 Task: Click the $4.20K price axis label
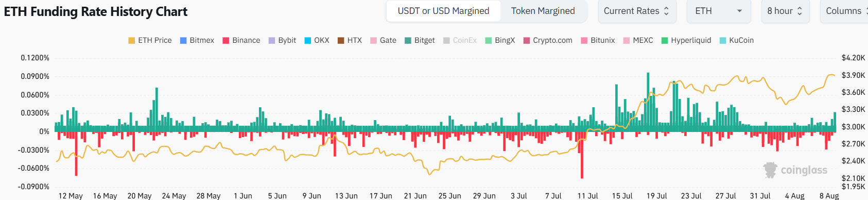853,58
